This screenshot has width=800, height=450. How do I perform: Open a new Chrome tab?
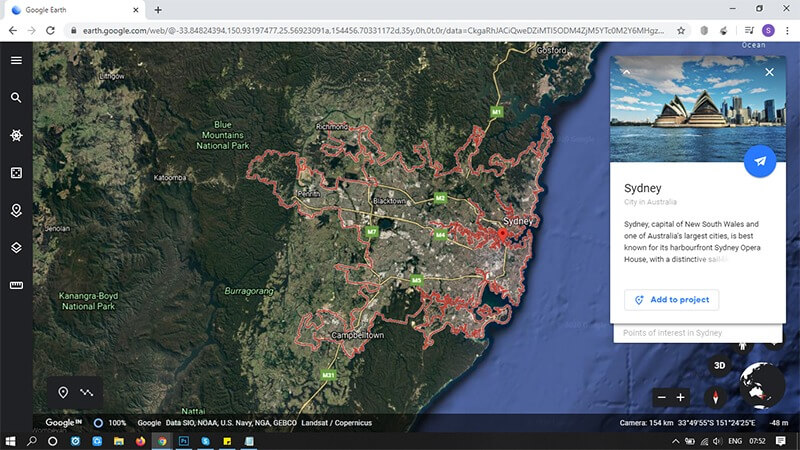click(x=158, y=10)
